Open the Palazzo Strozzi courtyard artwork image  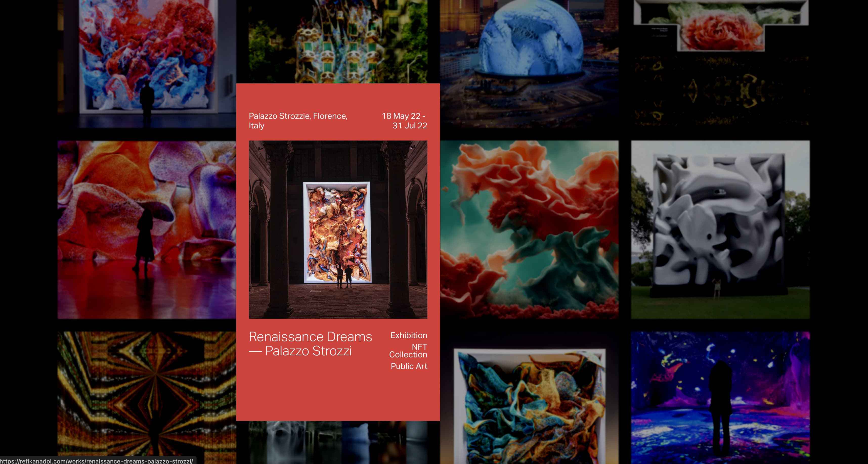pos(338,230)
